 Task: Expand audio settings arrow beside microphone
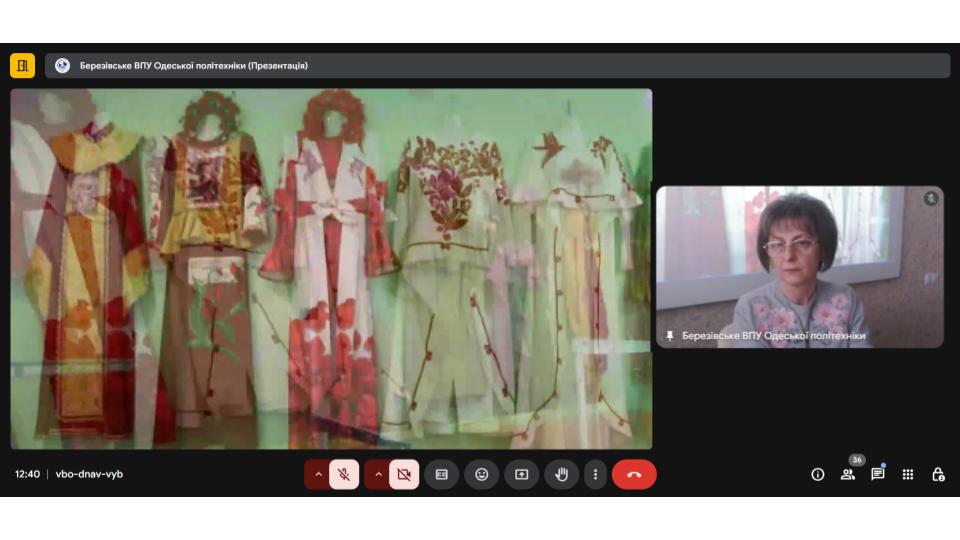[x=318, y=474]
